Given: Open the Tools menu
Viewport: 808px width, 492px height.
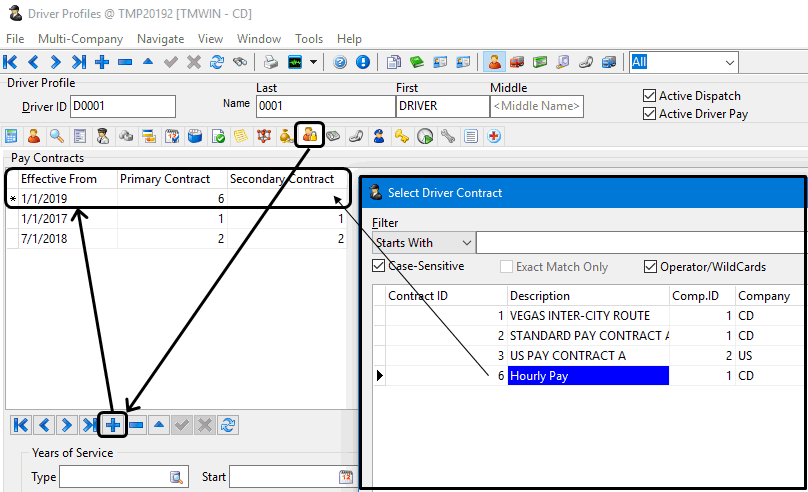Looking at the screenshot, I should (309, 39).
